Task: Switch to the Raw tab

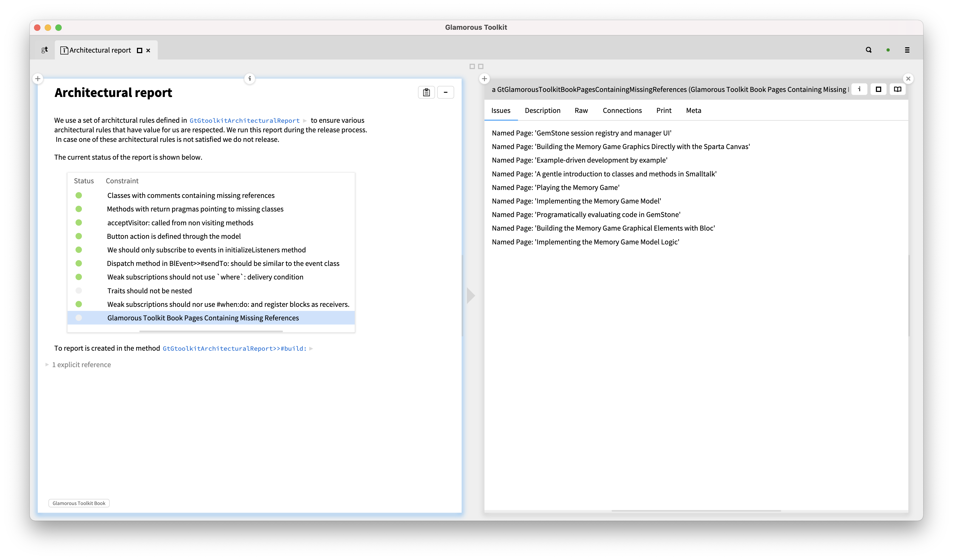Action: pos(581,110)
